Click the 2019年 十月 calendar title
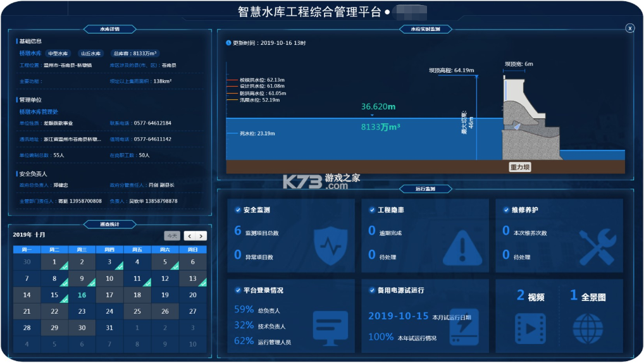 (28, 235)
